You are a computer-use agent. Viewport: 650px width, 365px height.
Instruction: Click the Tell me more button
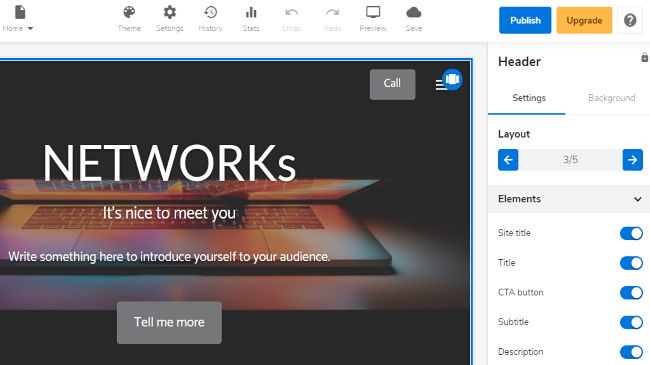click(169, 322)
